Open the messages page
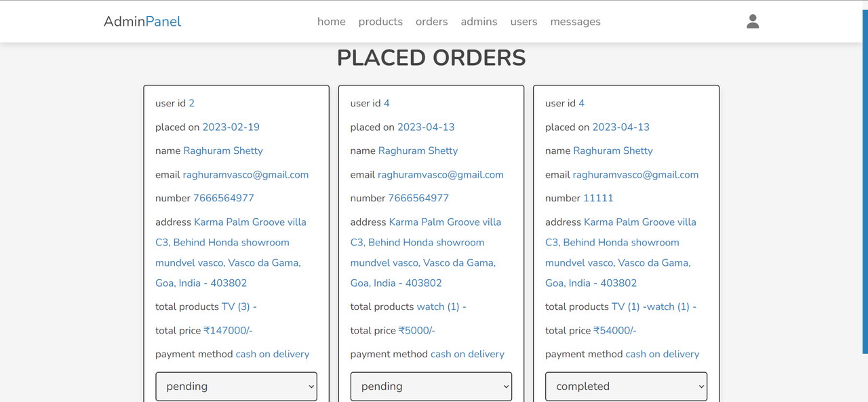 576,22
